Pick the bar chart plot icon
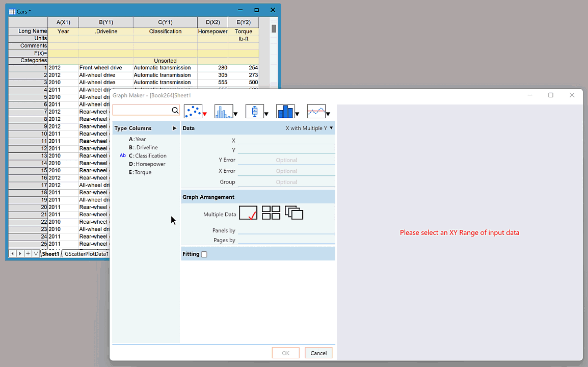The width and height of the screenshot is (588, 367). (285, 111)
